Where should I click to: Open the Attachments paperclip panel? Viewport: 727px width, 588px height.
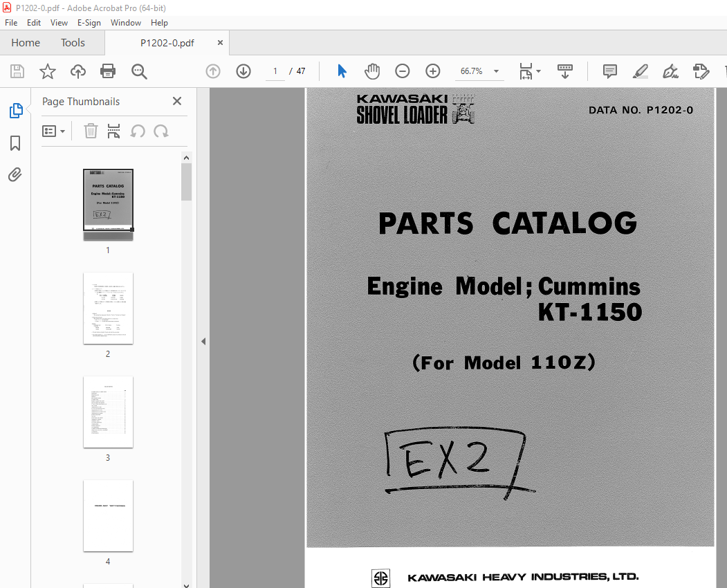15,175
